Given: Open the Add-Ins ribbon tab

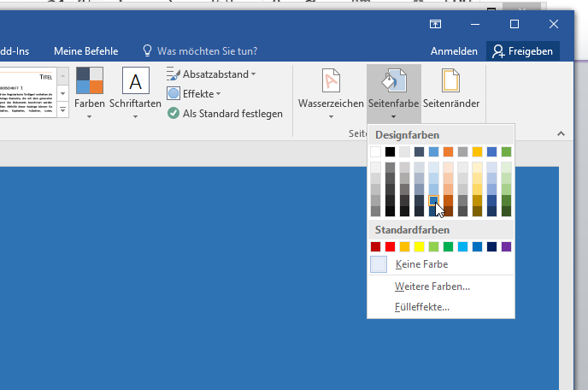Looking at the screenshot, I should 15,51.
